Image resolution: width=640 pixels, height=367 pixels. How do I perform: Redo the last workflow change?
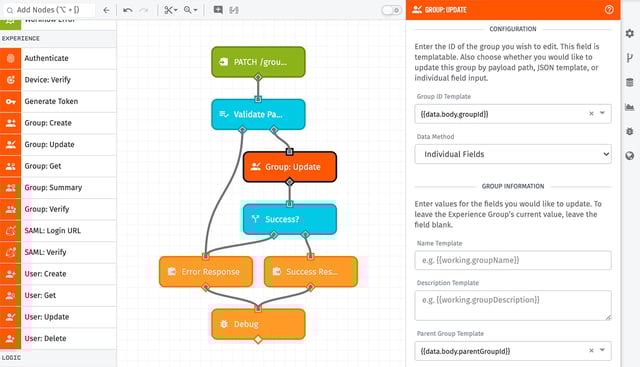point(144,10)
